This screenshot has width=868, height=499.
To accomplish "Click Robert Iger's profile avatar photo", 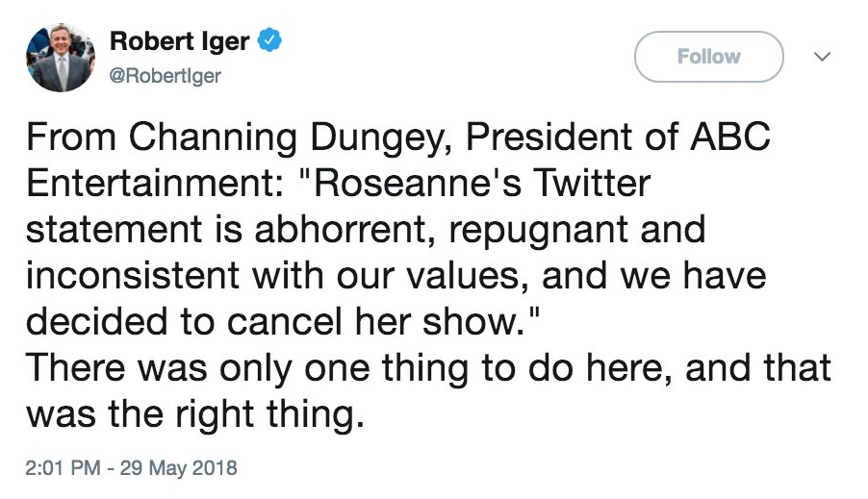I will [x=61, y=58].
